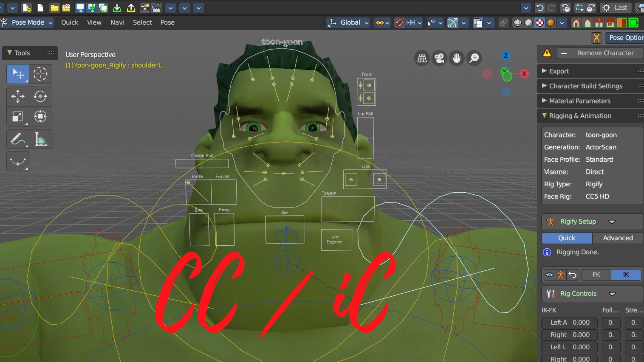
Task: Activate the Move tool
Action: click(18, 96)
